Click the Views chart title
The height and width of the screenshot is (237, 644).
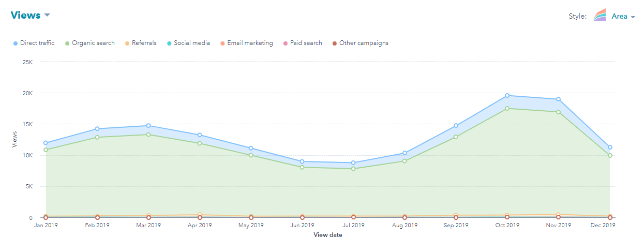tap(25, 15)
